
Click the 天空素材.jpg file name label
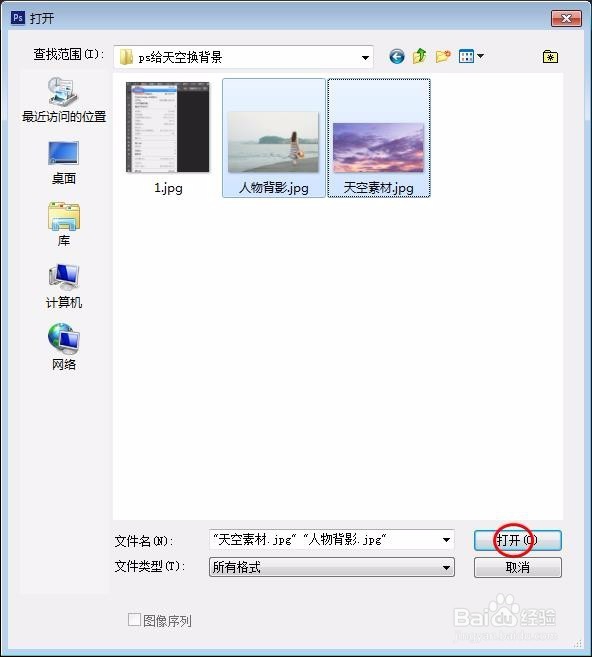tap(378, 188)
